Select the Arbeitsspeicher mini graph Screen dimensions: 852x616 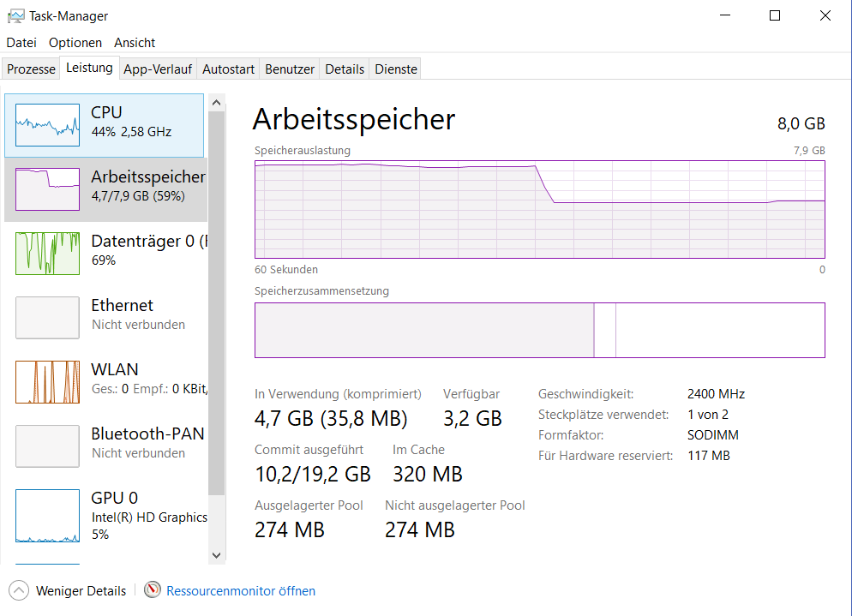[47, 189]
